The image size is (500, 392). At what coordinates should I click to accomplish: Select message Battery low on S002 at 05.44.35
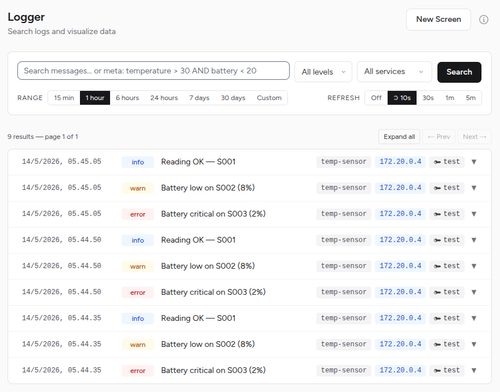pyautogui.click(x=208, y=344)
